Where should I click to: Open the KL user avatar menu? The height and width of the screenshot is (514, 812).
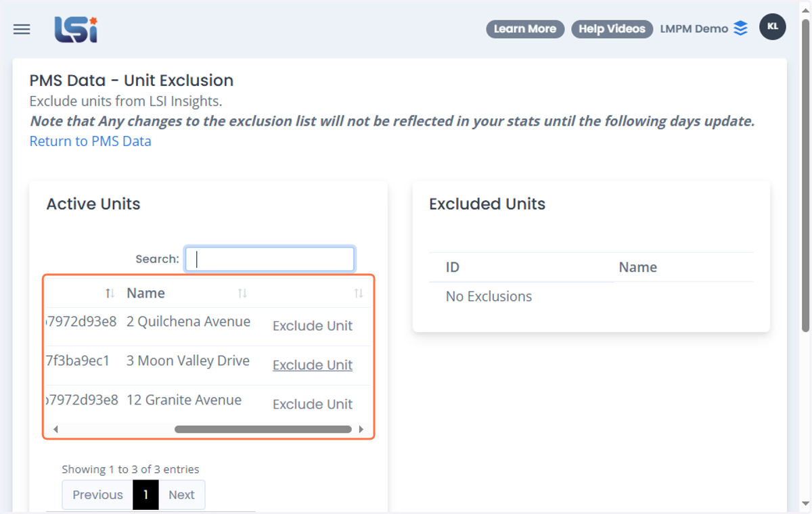click(x=773, y=27)
